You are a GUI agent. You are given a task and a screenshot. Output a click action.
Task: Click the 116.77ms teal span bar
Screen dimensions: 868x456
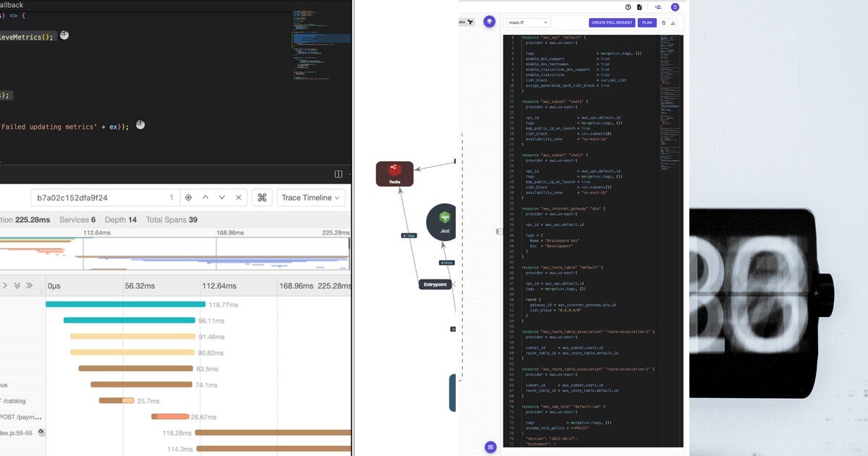125,304
